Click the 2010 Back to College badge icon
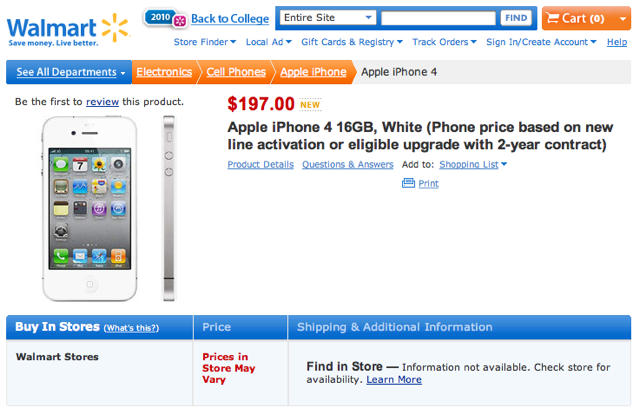640x415 pixels. (165, 18)
